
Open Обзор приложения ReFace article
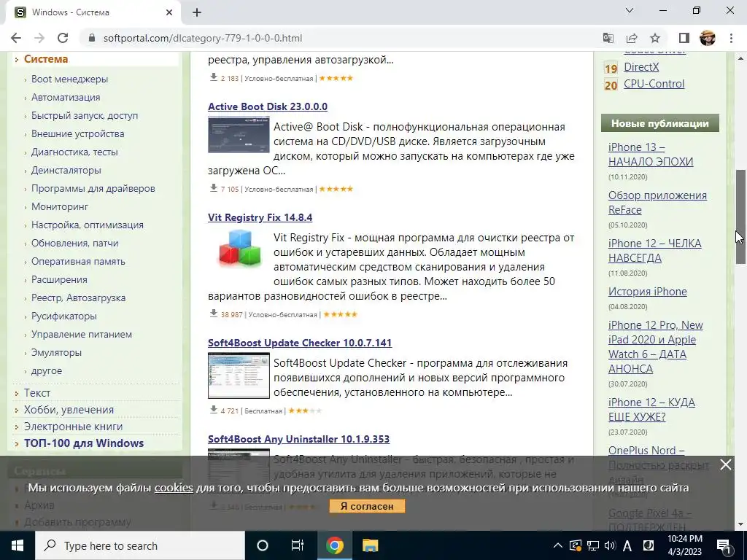(657, 203)
